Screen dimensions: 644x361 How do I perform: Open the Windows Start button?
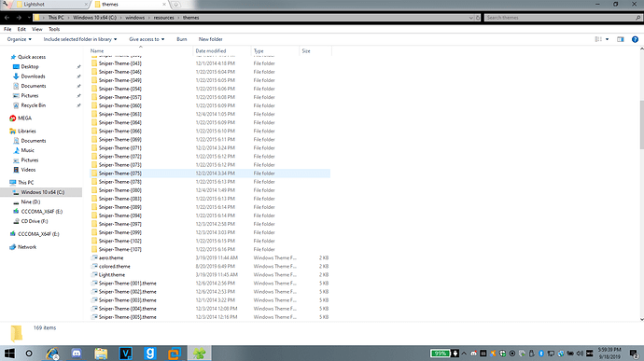click(x=9, y=354)
